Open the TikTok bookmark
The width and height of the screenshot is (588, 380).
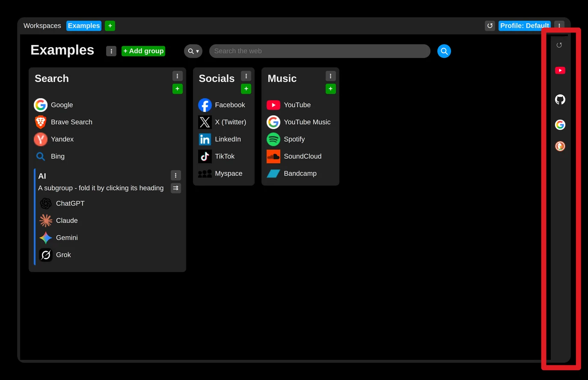pyautogui.click(x=217, y=156)
